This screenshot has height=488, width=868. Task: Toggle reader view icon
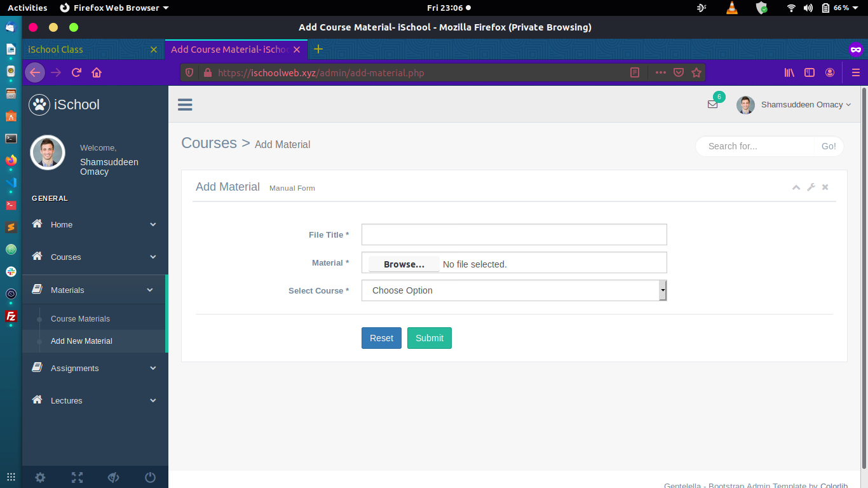click(634, 72)
